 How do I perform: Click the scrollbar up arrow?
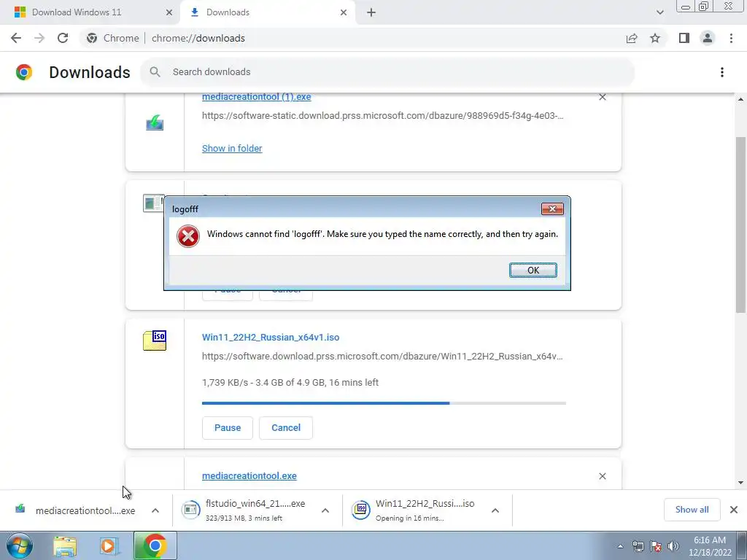[x=740, y=99]
